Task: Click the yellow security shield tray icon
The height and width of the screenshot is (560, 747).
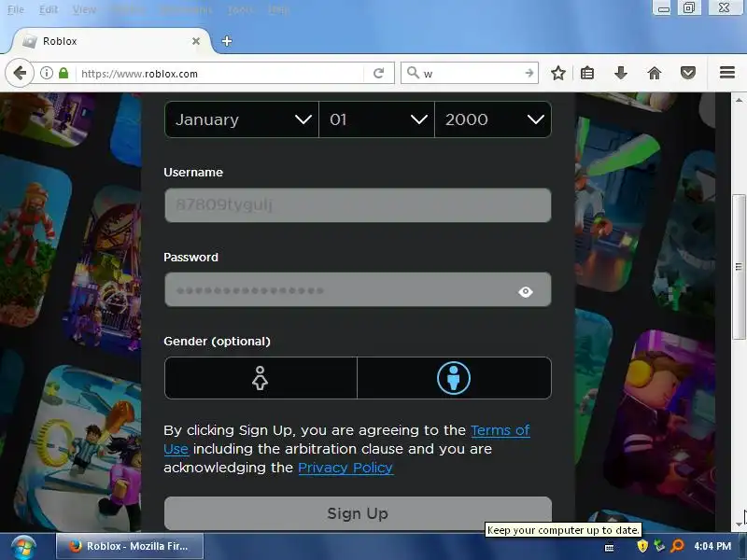Action: point(642,546)
